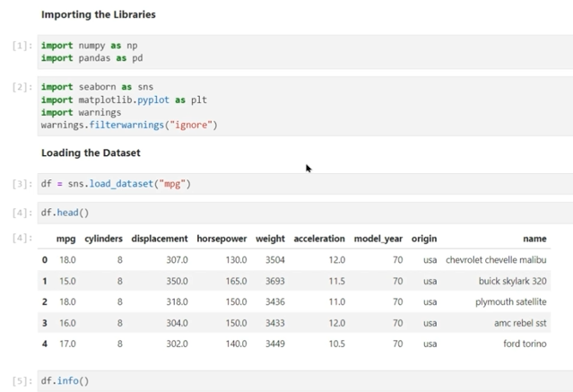
Task: Click the "origin" column header
Action: (424, 239)
